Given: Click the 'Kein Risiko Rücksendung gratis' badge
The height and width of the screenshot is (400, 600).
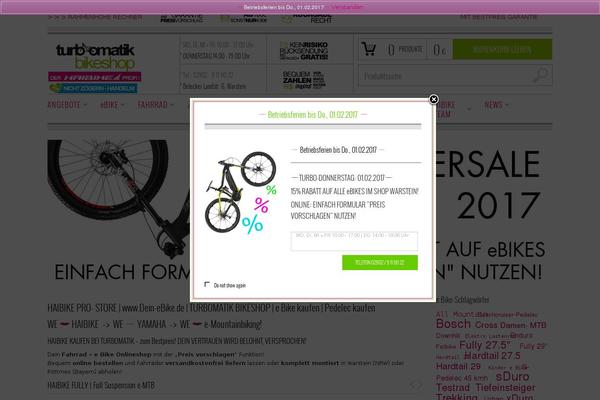Looking at the screenshot, I should coord(304,51).
